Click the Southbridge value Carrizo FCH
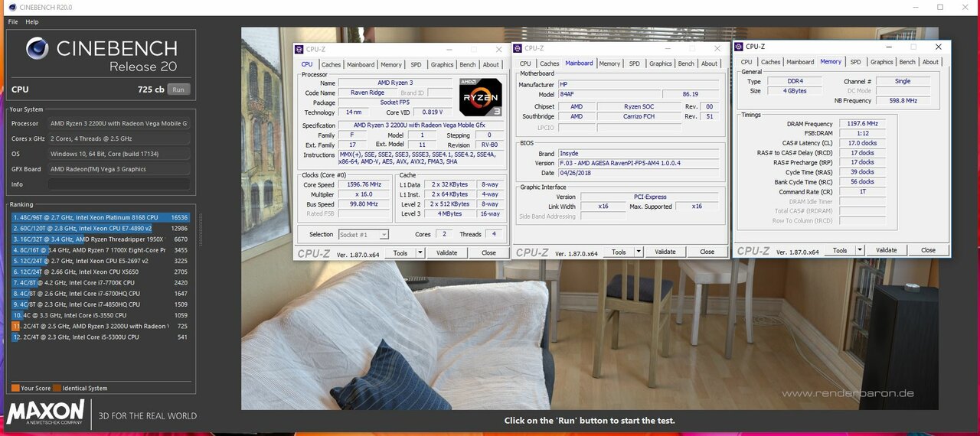Image resolution: width=980 pixels, height=436 pixels. [639, 116]
